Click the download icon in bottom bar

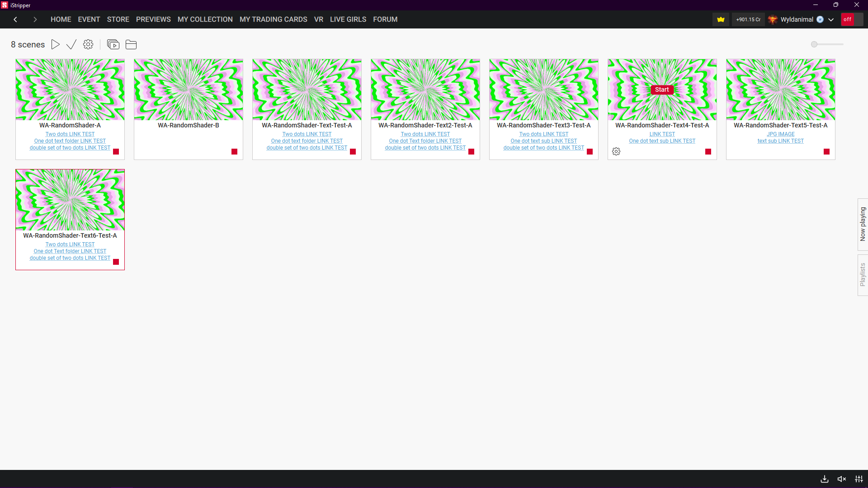(x=825, y=479)
